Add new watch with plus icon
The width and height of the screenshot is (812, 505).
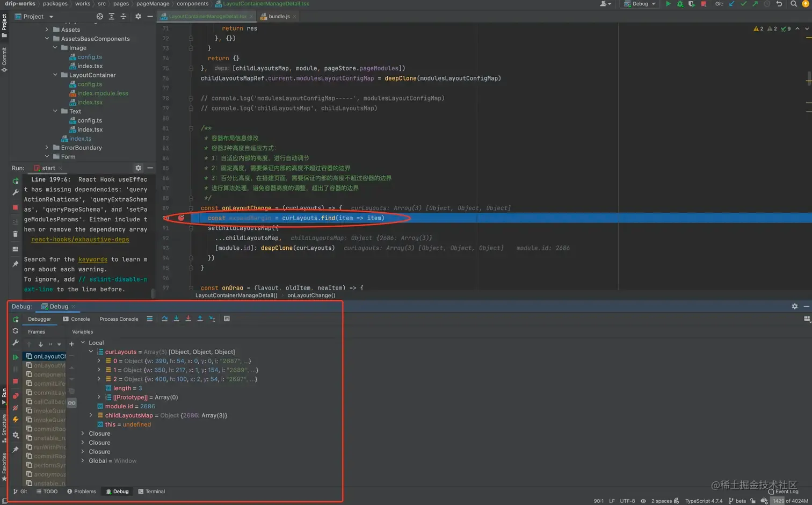coord(71,344)
